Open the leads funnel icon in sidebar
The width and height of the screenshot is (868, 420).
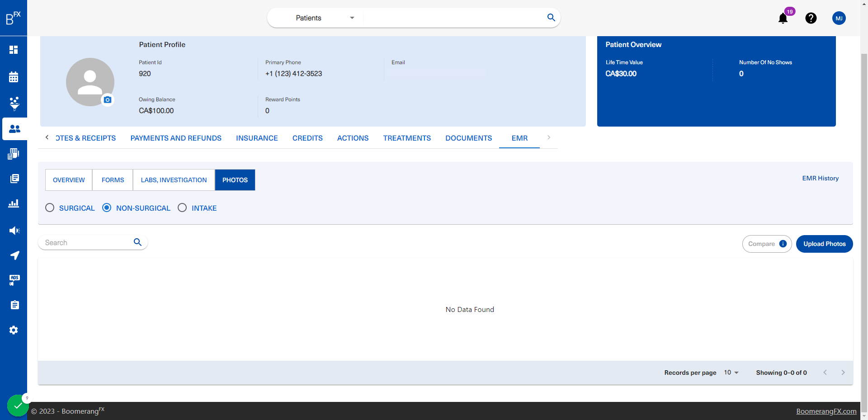click(x=14, y=103)
